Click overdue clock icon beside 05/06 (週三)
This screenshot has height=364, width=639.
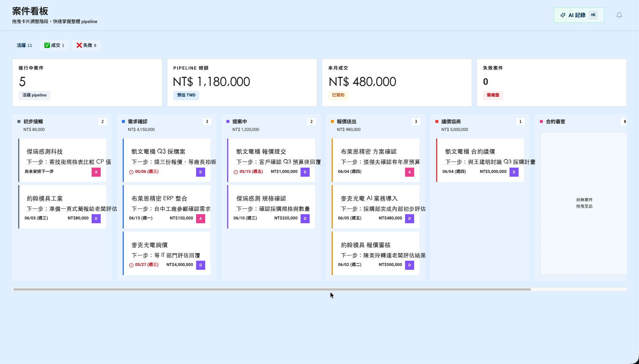click(x=131, y=172)
